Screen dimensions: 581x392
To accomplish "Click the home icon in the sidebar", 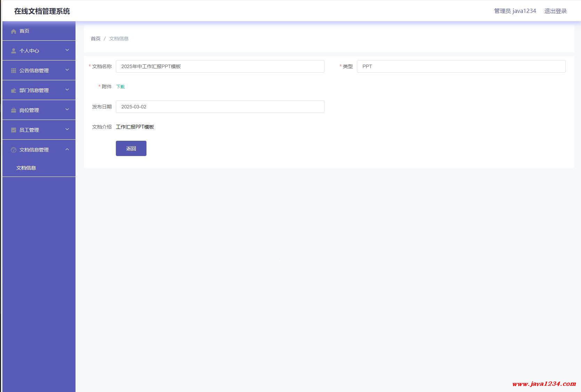I will point(14,31).
